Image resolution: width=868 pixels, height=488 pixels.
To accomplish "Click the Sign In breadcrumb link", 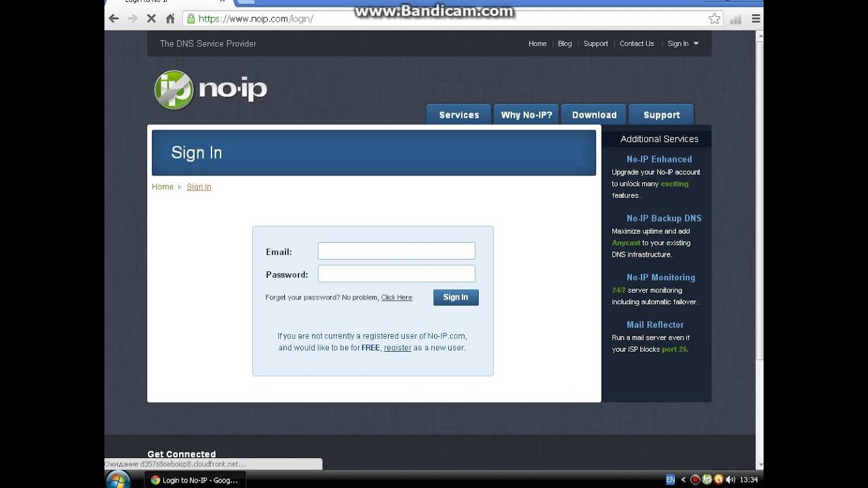I will pyautogui.click(x=199, y=187).
